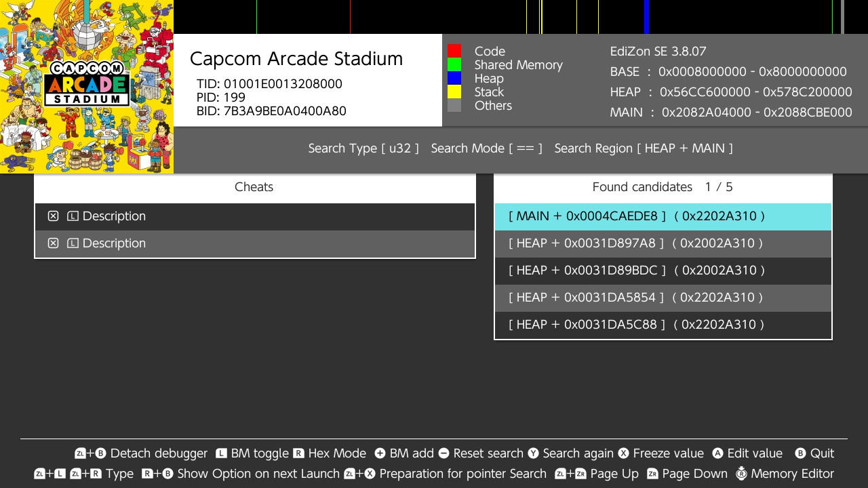Select the green Shared Memory legend swatch
This screenshot has height=488, width=868.
[454, 64]
